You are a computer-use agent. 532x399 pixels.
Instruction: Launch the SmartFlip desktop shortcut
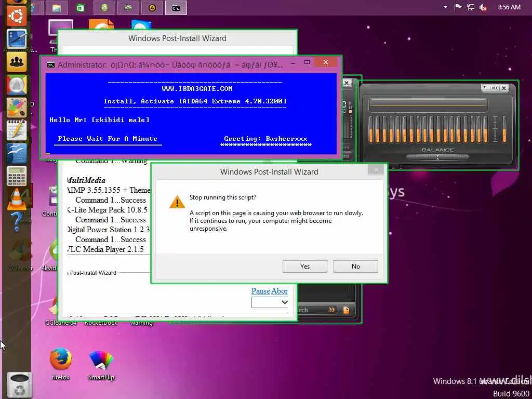(101, 365)
